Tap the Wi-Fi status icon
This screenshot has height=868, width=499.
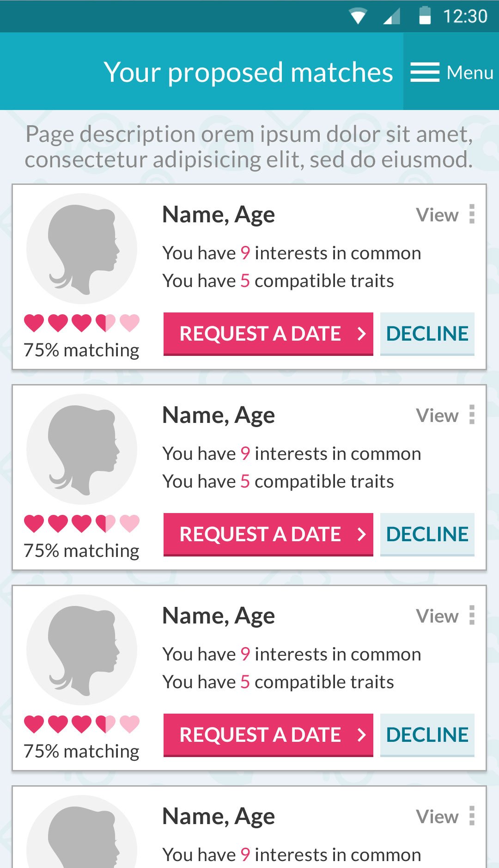(358, 16)
